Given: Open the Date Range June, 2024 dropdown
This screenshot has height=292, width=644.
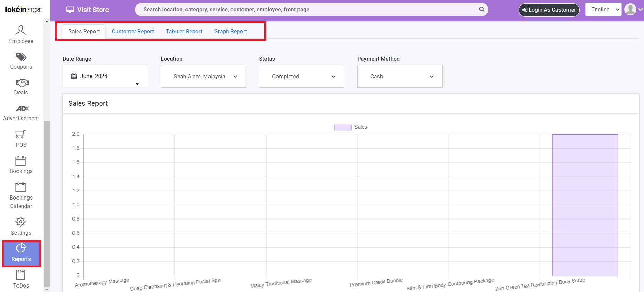Looking at the screenshot, I should pyautogui.click(x=105, y=76).
